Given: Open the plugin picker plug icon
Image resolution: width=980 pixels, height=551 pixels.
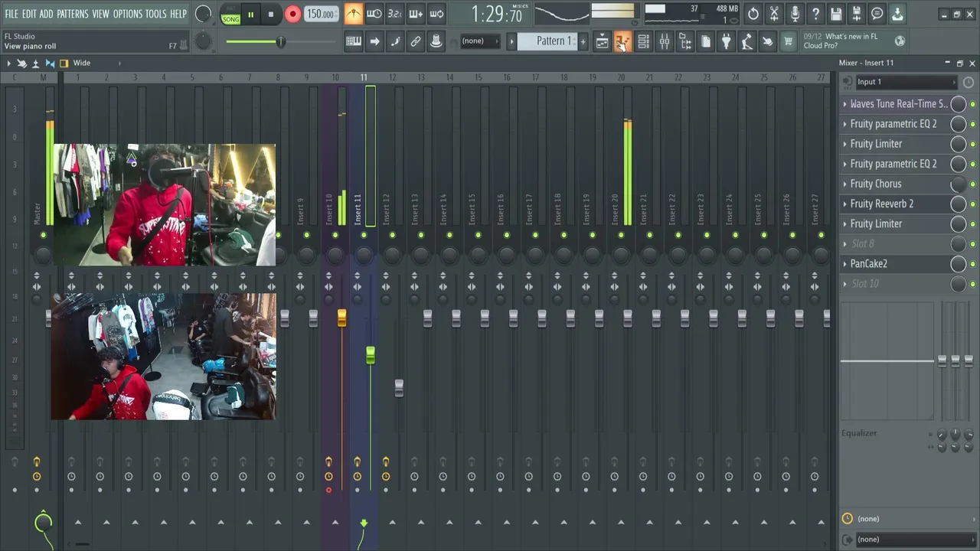Looking at the screenshot, I should tap(727, 42).
